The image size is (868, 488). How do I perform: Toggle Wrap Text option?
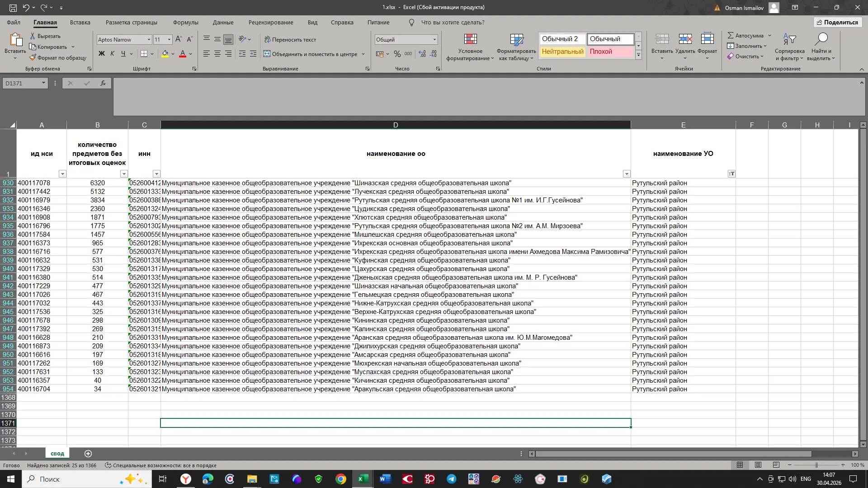[290, 39]
